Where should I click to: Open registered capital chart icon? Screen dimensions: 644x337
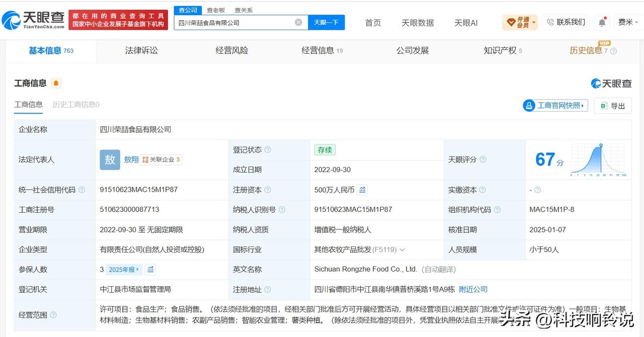click(362, 190)
